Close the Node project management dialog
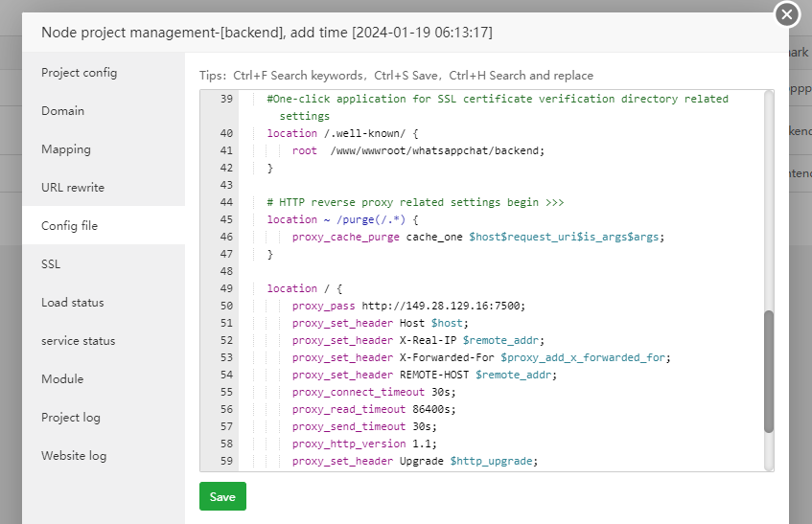The height and width of the screenshot is (524, 812). 786,14
